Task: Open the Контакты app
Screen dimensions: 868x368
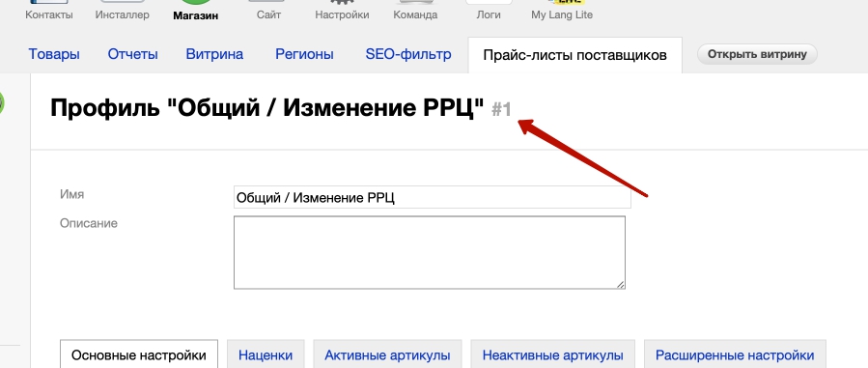Action: point(48,11)
